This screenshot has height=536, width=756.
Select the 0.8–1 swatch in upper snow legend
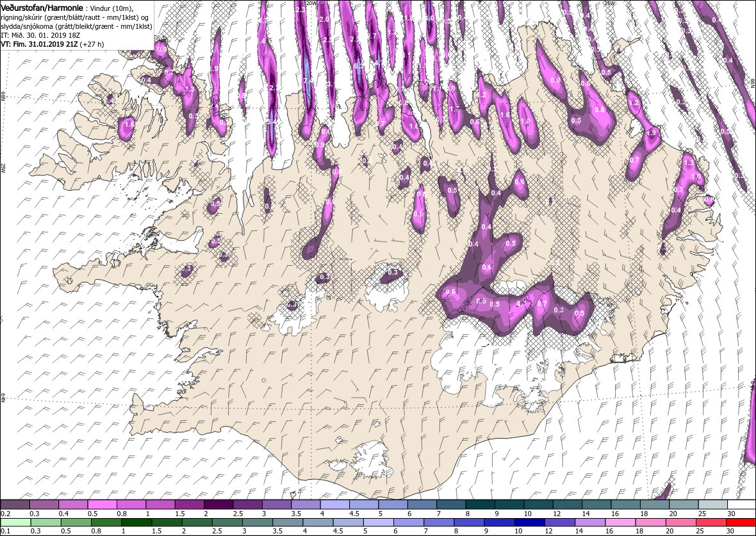(131, 505)
